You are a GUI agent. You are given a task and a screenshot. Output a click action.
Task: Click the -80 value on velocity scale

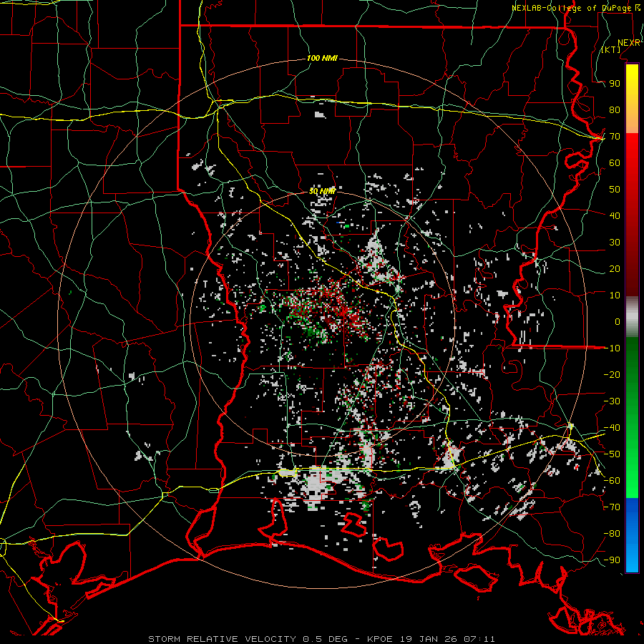pyautogui.click(x=612, y=534)
